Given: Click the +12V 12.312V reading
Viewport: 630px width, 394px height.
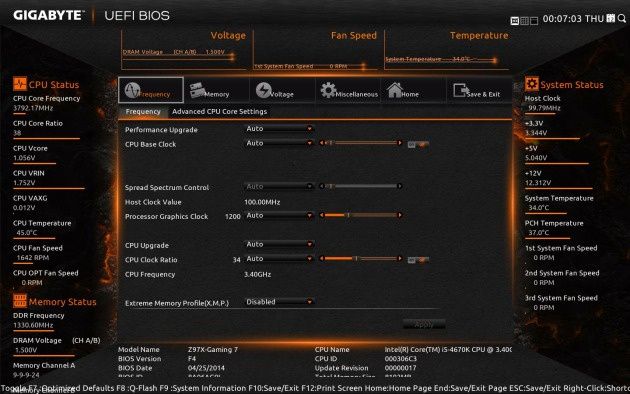Looking at the screenshot, I should (x=538, y=183).
